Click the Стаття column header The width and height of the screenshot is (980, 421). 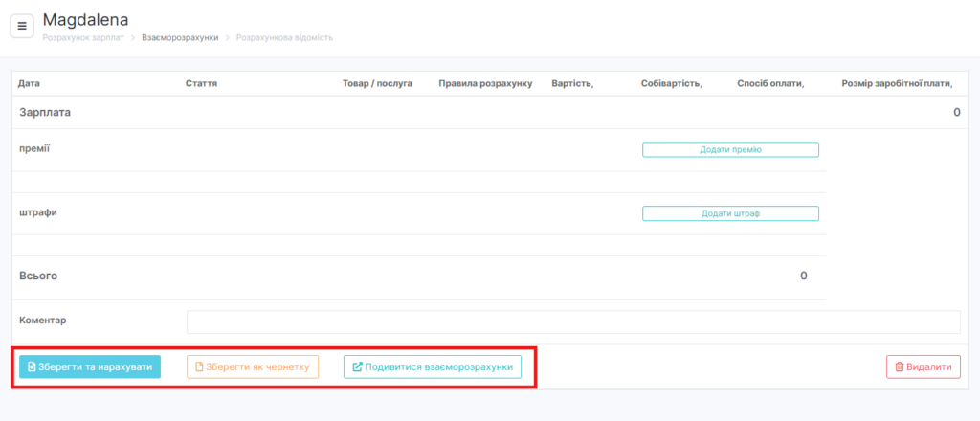(201, 84)
